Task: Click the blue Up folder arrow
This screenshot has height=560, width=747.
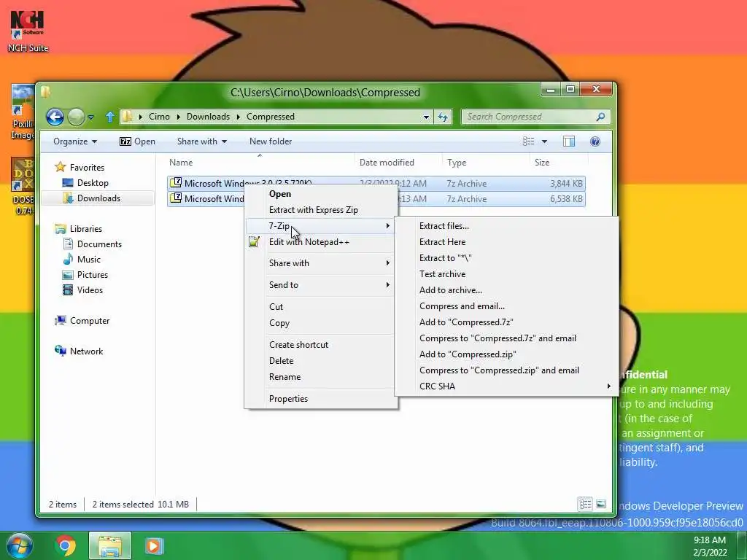Action: coord(110,117)
